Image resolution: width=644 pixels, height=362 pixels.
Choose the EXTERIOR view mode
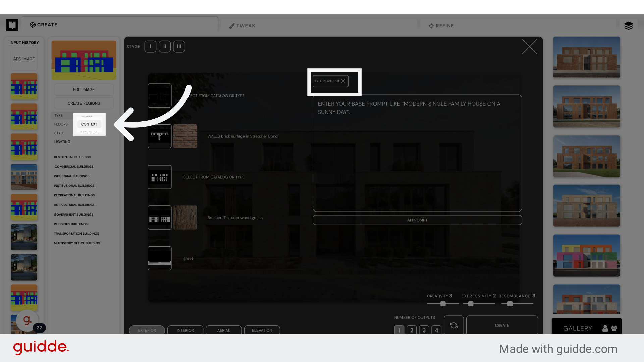point(147,330)
